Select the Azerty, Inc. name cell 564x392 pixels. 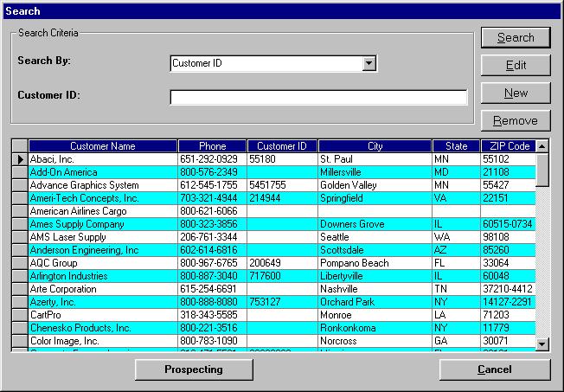(x=103, y=302)
